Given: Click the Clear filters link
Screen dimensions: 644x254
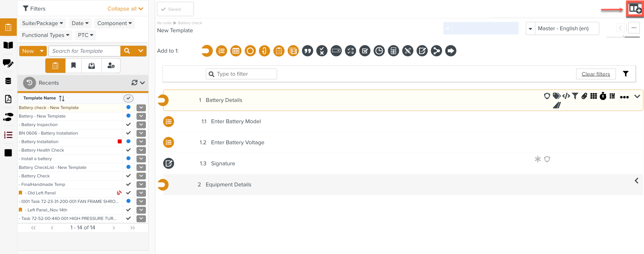Looking at the screenshot, I should point(596,74).
